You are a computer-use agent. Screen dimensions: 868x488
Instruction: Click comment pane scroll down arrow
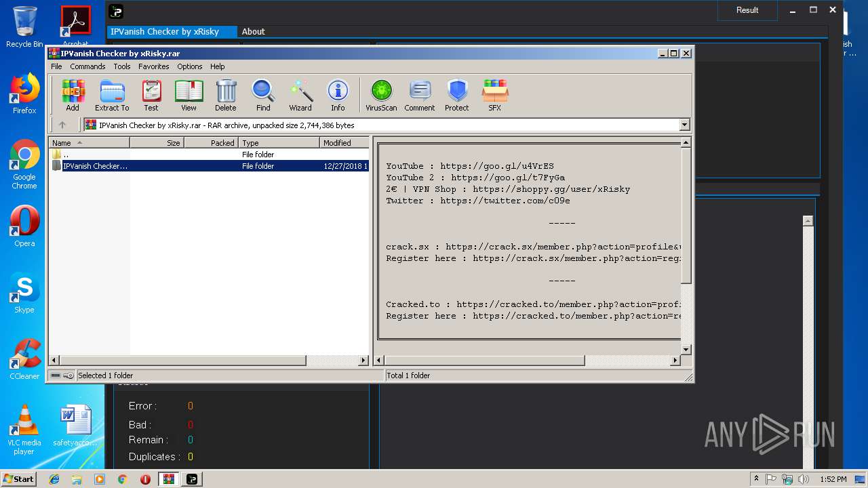pos(686,350)
